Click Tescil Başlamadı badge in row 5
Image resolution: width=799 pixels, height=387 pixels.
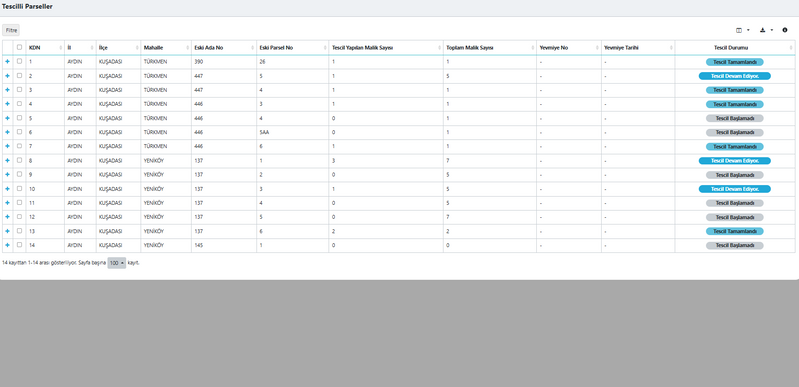(x=734, y=118)
